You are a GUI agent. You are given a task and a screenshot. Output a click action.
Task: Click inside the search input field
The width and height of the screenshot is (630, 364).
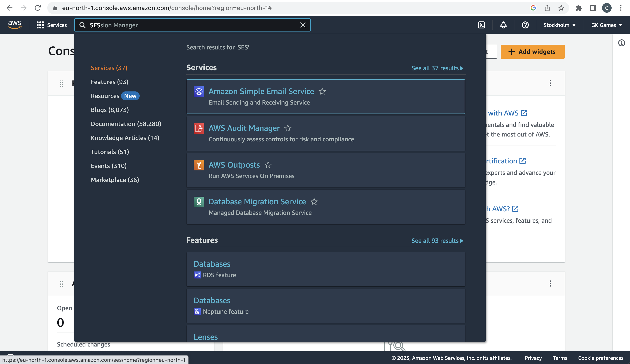(x=192, y=25)
